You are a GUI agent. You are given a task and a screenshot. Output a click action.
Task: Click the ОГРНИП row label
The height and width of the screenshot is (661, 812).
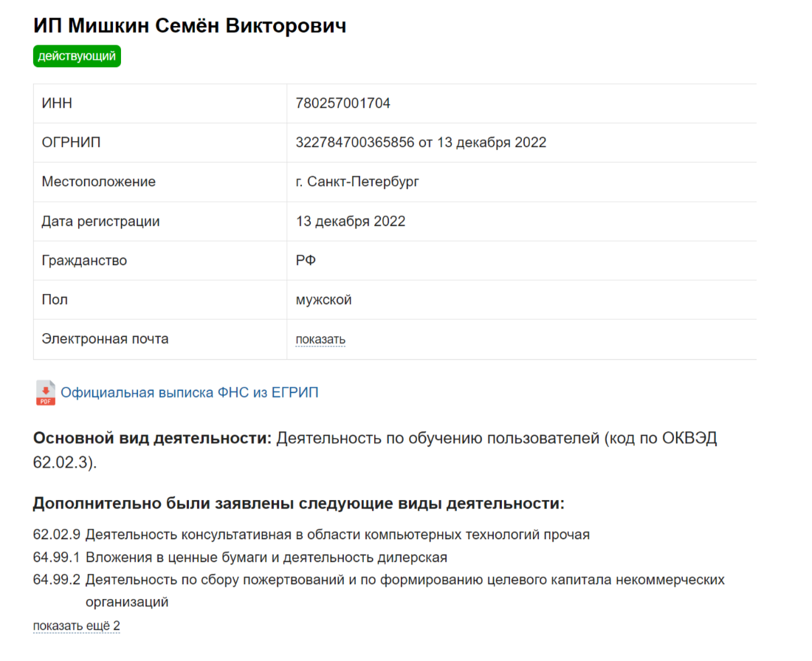pos(71,143)
